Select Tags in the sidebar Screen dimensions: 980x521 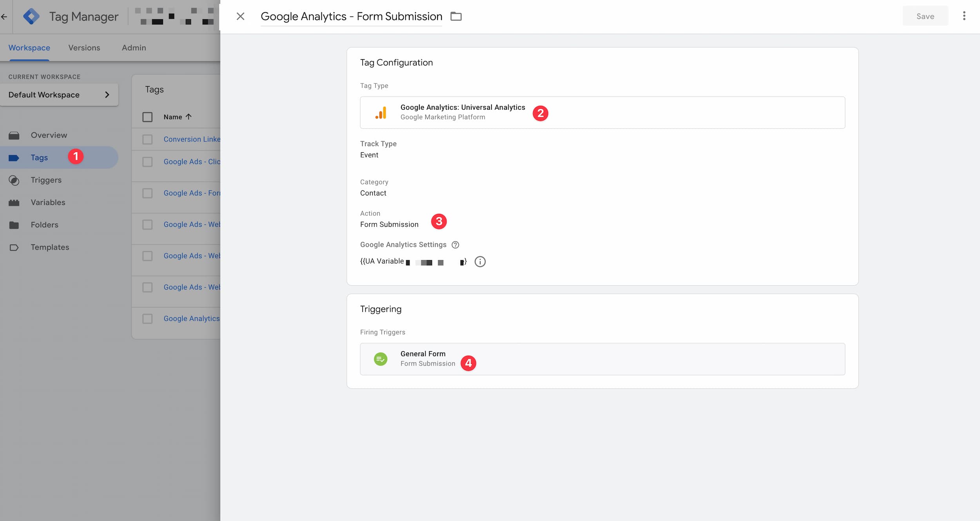point(59,157)
